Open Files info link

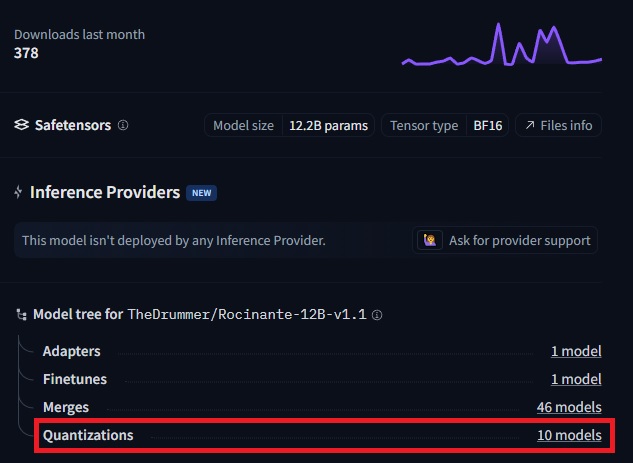click(x=558, y=126)
